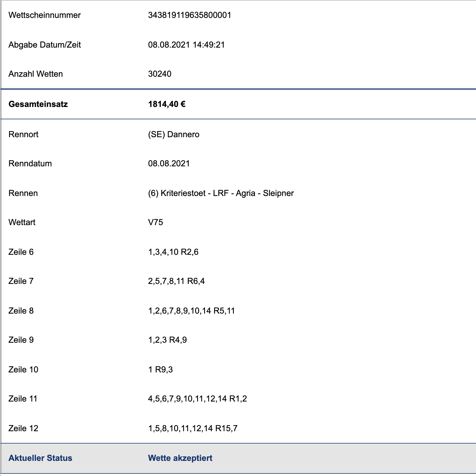This screenshot has height=476, width=476.
Task: Select bet type V75
Action: coord(155,222)
